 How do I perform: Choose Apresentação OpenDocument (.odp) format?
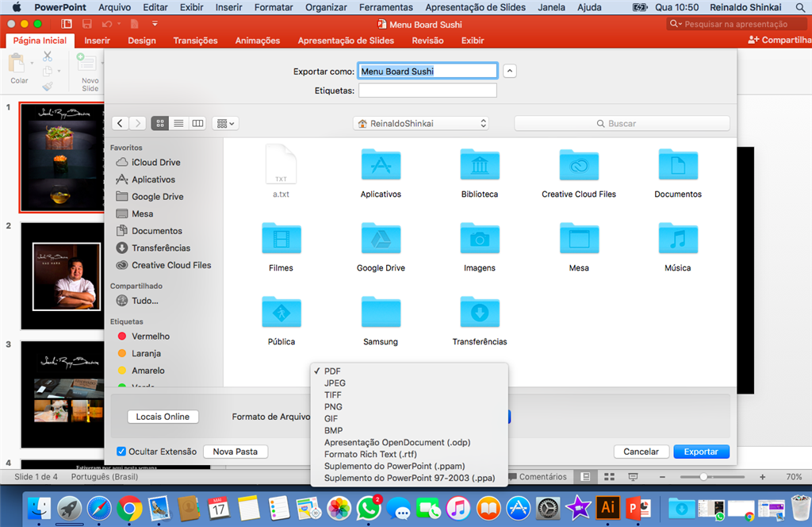coord(409,443)
